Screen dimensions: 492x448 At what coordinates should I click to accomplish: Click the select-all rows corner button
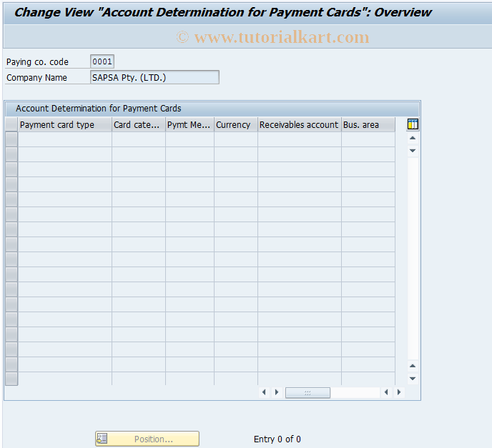(x=11, y=125)
